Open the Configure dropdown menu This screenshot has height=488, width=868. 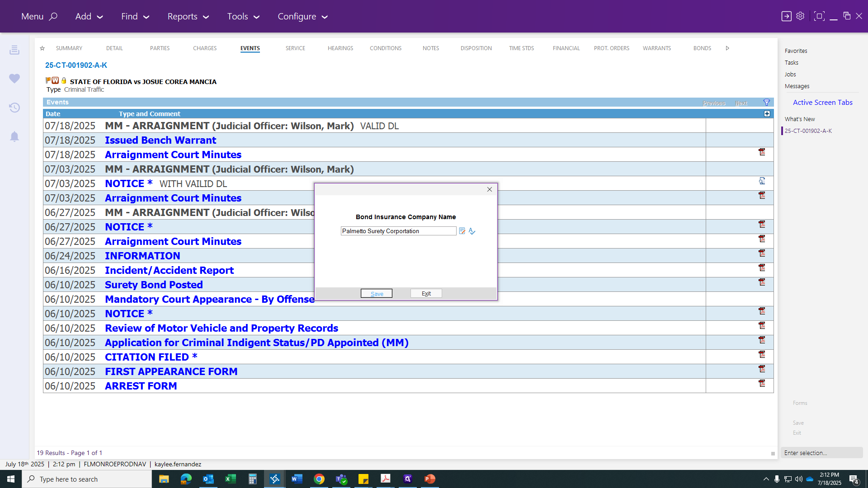click(302, 17)
